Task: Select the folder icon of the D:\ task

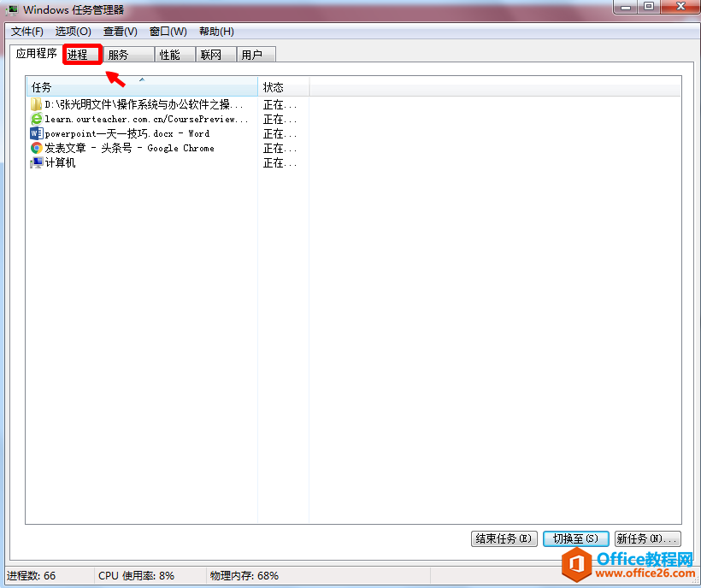Action: coord(36,104)
